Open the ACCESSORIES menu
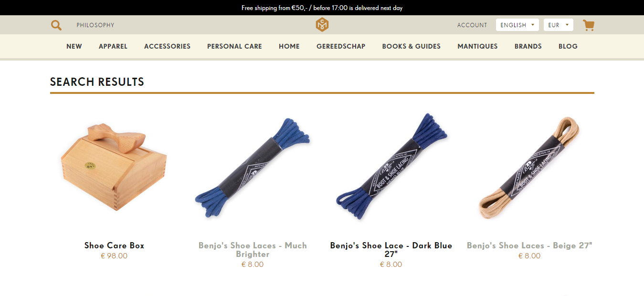Screen dimensions: 644x296 (167, 46)
